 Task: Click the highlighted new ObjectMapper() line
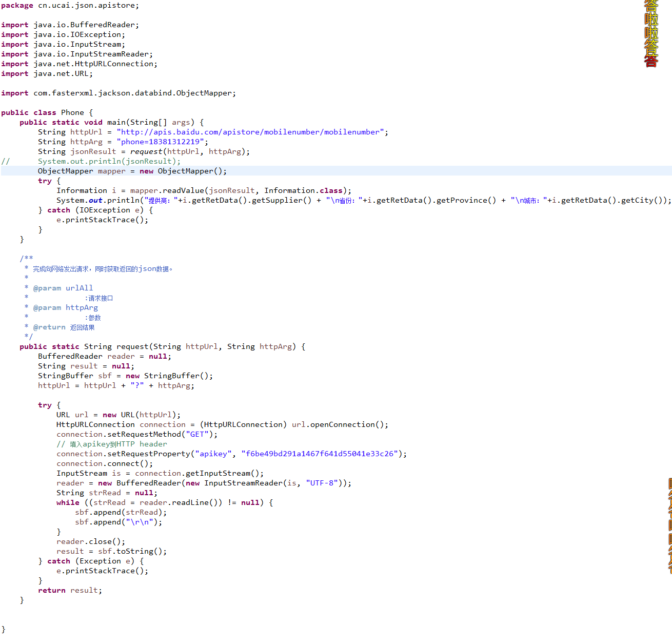[132, 171]
